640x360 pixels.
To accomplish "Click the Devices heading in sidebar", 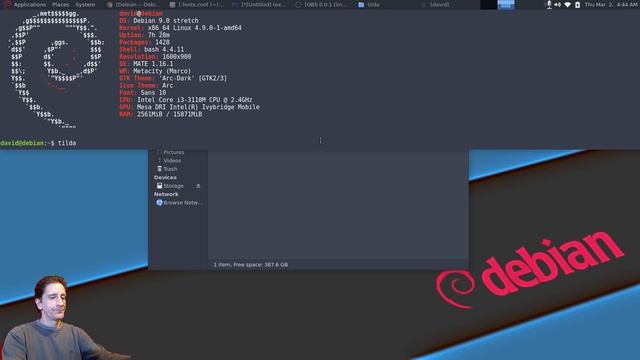I will click(165, 178).
